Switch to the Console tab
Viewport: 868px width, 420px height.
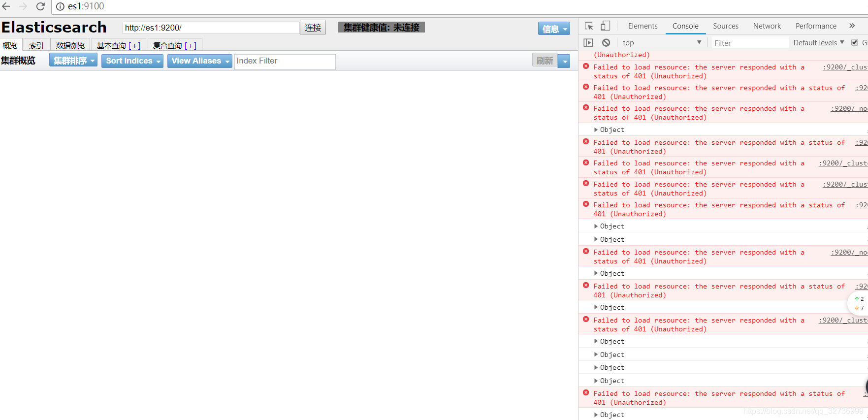pyautogui.click(x=685, y=26)
